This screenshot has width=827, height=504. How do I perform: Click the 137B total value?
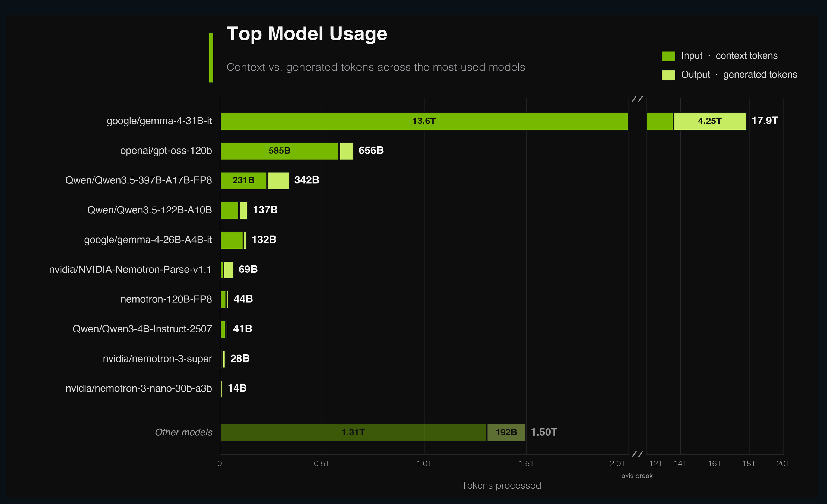(265, 210)
